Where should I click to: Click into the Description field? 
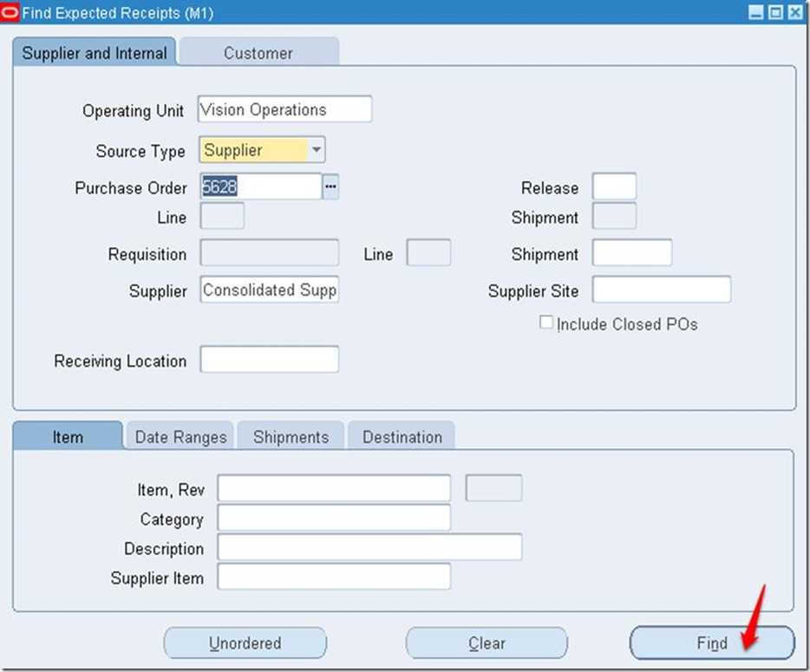369,547
